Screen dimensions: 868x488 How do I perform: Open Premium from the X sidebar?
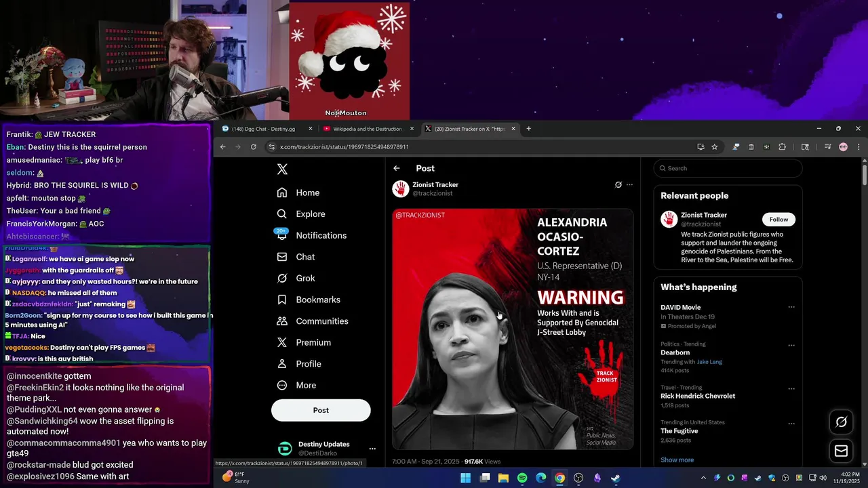(x=304, y=343)
